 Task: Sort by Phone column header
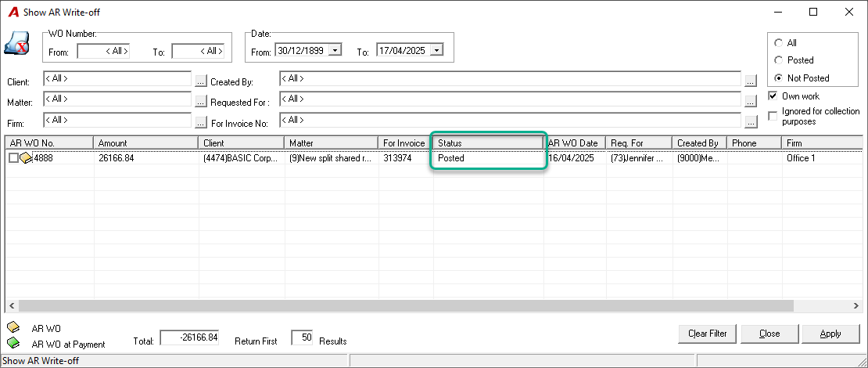point(754,143)
